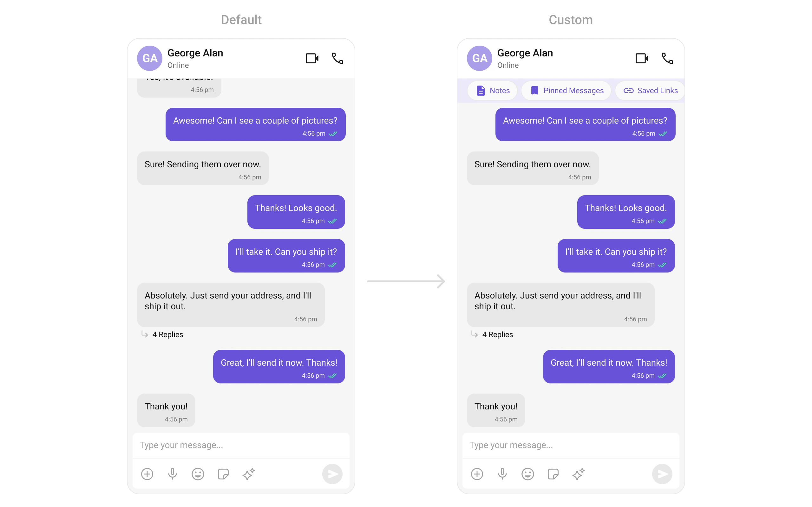
Task: Open emoji picker in Default composer
Action: pyautogui.click(x=198, y=474)
